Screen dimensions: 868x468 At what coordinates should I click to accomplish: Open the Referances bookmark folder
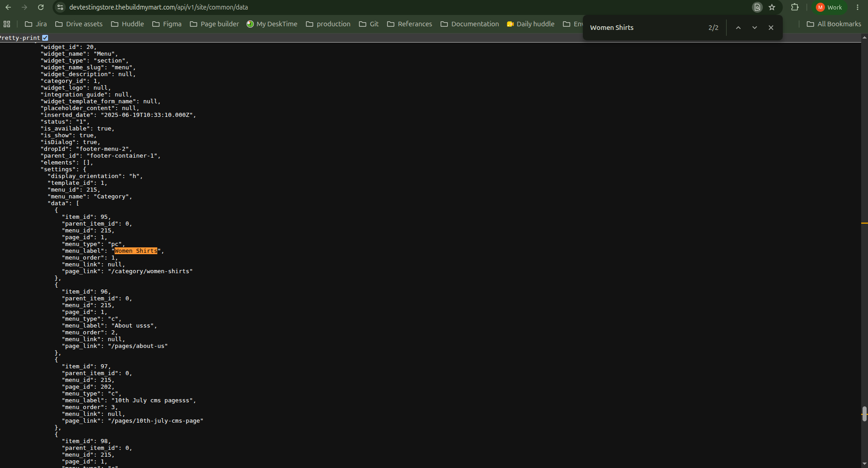[410, 24]
